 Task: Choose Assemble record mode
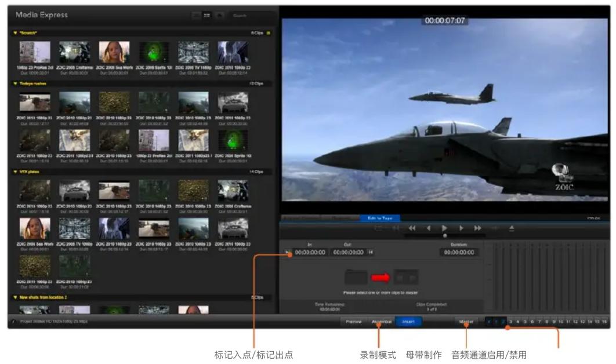pyautogui.click(x=381, y=322)
